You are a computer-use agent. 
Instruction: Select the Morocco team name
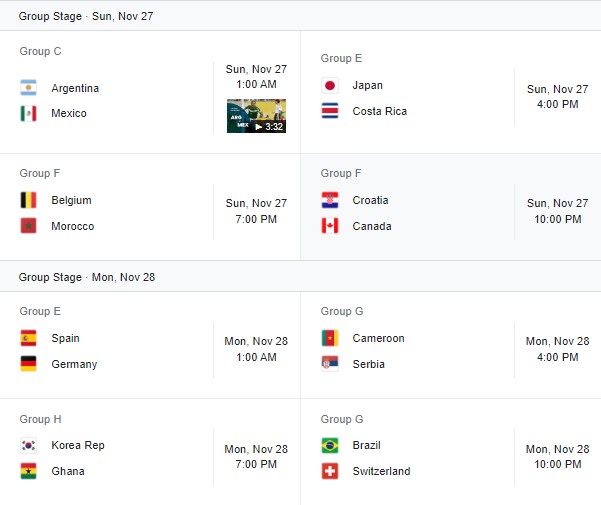click(x=72, y=226)
